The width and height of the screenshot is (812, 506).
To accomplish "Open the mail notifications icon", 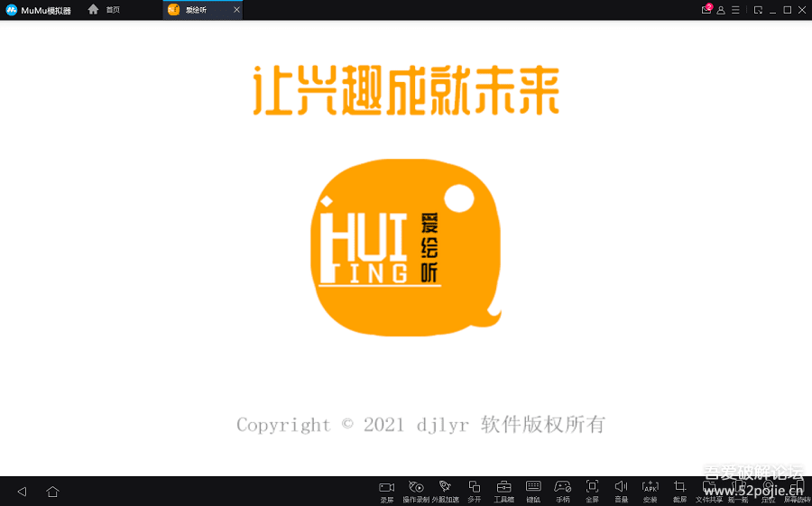I will coord(706,9).
